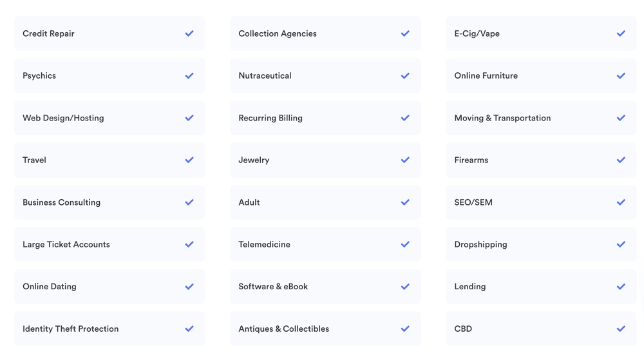
Task: Click the Jewelry checkmark icon
Action: point(405,160)
